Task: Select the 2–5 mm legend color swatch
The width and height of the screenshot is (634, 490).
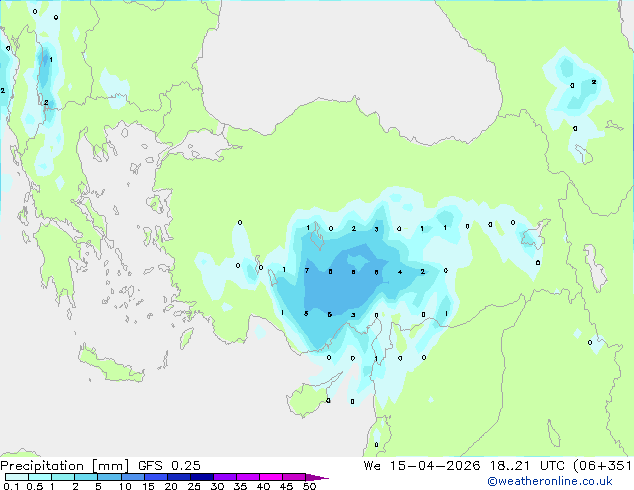Action: (86, 477)
